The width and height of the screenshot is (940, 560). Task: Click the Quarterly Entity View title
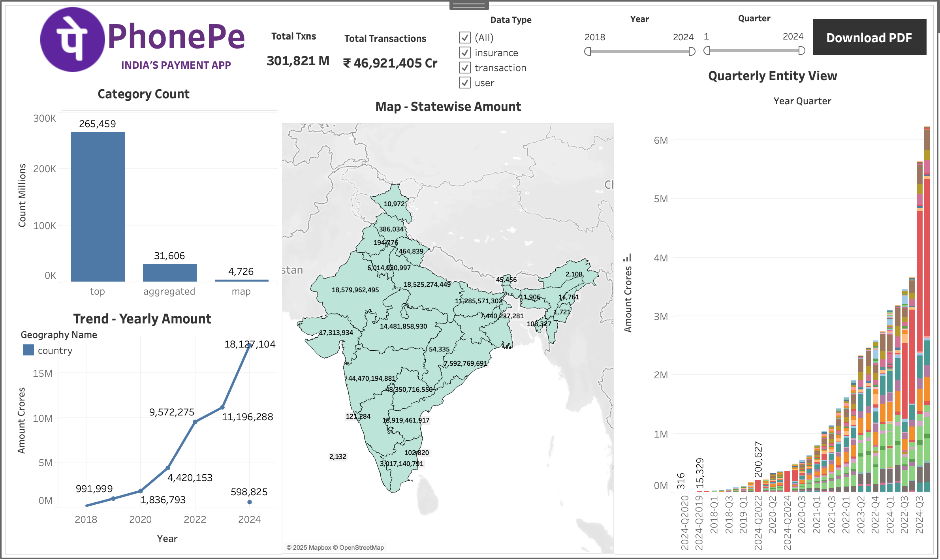[773, 75]
